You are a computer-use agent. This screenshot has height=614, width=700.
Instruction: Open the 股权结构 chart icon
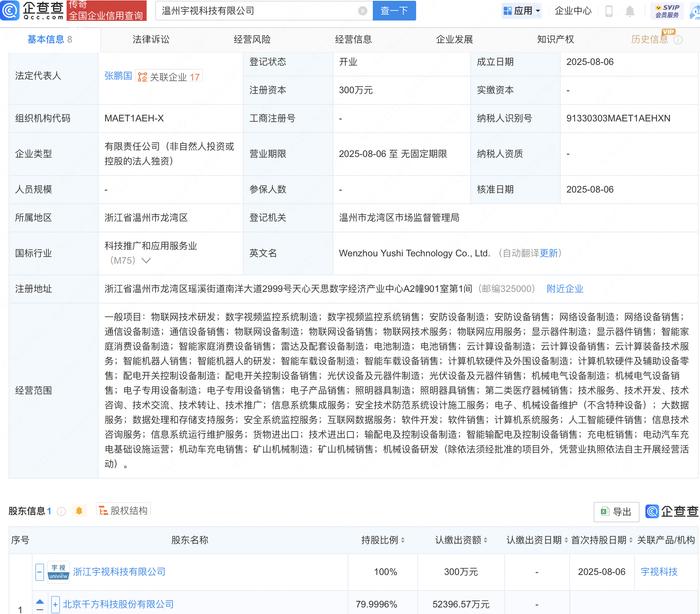point(103,510)
